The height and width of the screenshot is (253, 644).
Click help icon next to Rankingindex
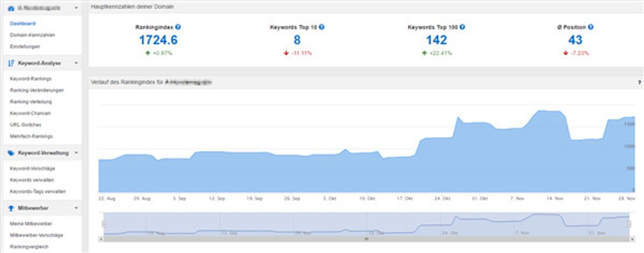tap(178, 27)
